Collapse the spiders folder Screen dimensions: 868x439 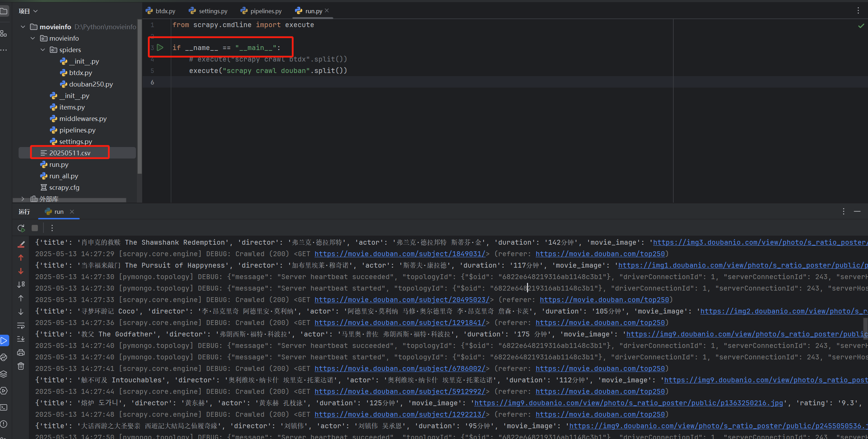click(43, 50)
